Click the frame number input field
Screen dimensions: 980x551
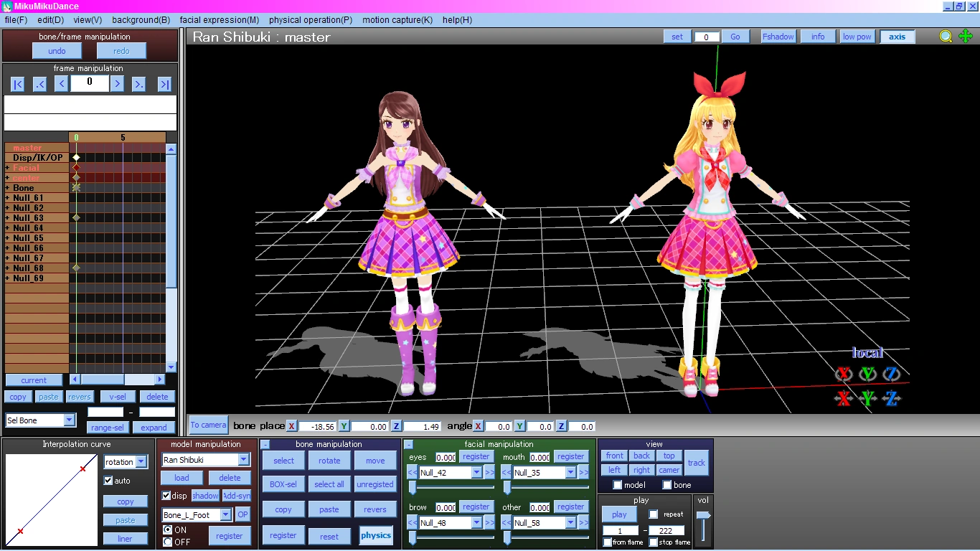90,83
